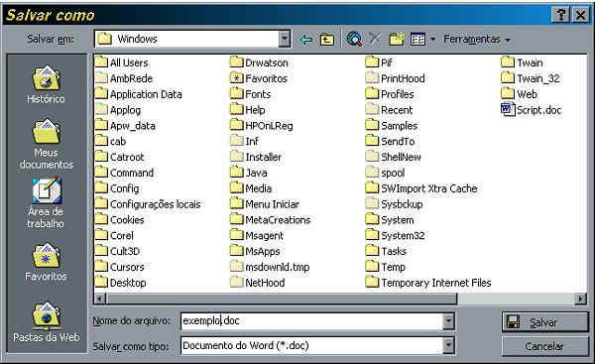
Task: Click the horizontal scrollbar thumb
Action: (x=282, y=300)
